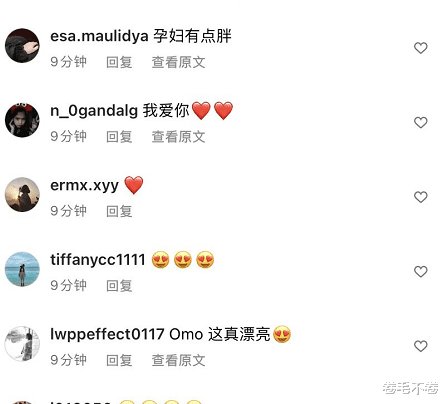This screenshot has height=404, width=446.
Task: Like n_0gandalg's comment with the heart icon
Action: pyautogui.click(x=420, y=122)
